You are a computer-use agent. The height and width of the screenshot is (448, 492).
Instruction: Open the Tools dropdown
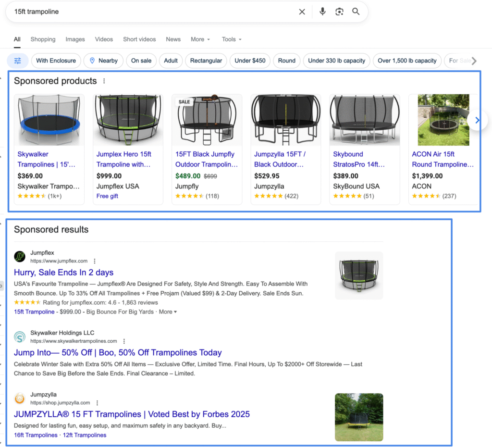tap(231, 39)
